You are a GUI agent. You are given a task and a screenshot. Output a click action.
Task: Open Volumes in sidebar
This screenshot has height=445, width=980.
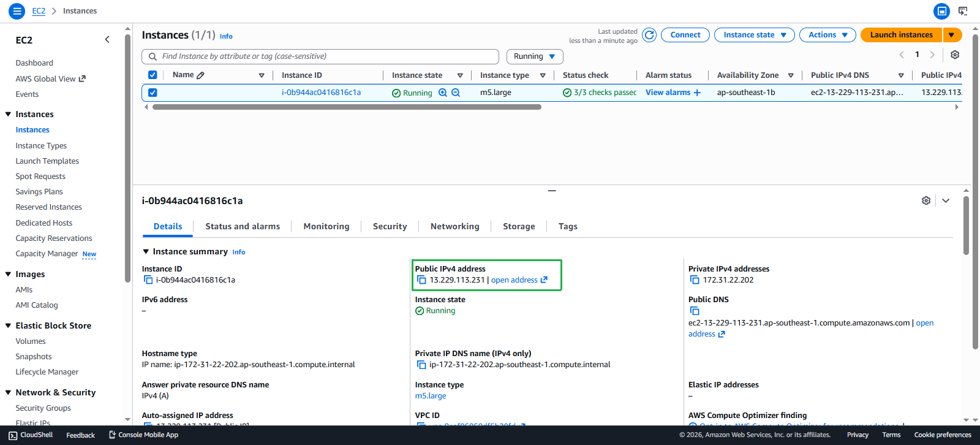31,341
